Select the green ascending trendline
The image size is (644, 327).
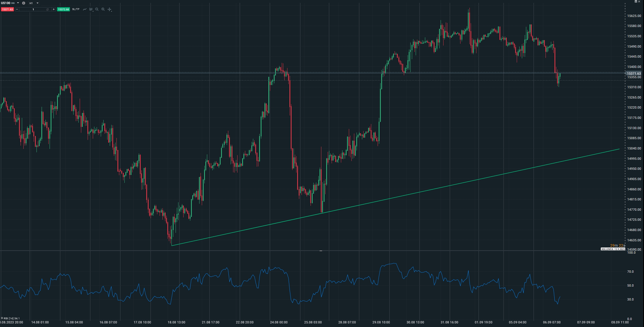[450, 186]
